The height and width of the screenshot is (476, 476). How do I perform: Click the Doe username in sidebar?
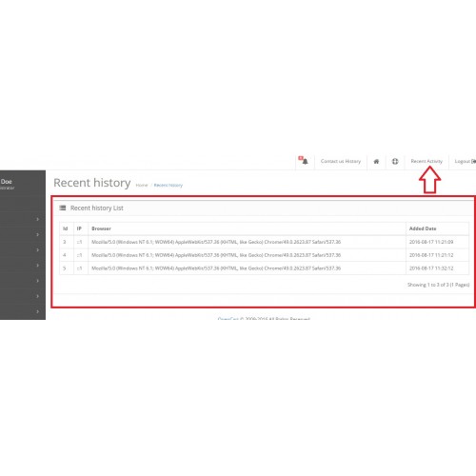point(7,182)
